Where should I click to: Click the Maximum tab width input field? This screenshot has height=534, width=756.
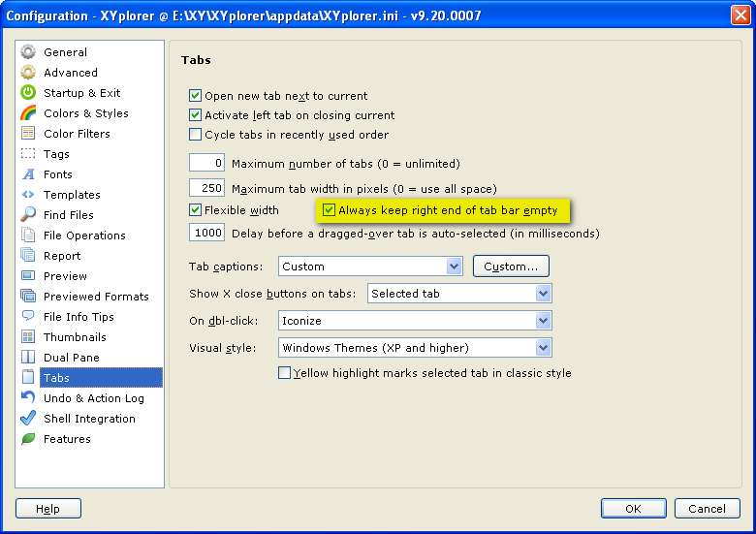pyautogui.click(x=206, y=188)
